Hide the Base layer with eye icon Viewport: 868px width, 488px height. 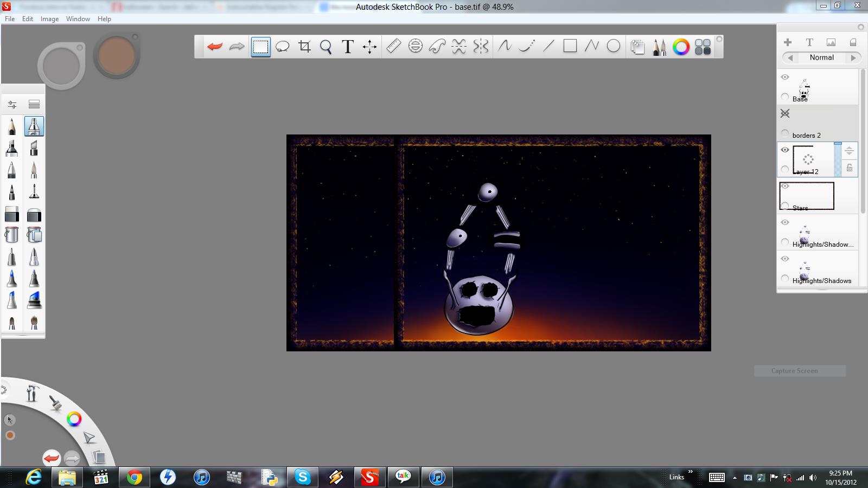[785, 77]
